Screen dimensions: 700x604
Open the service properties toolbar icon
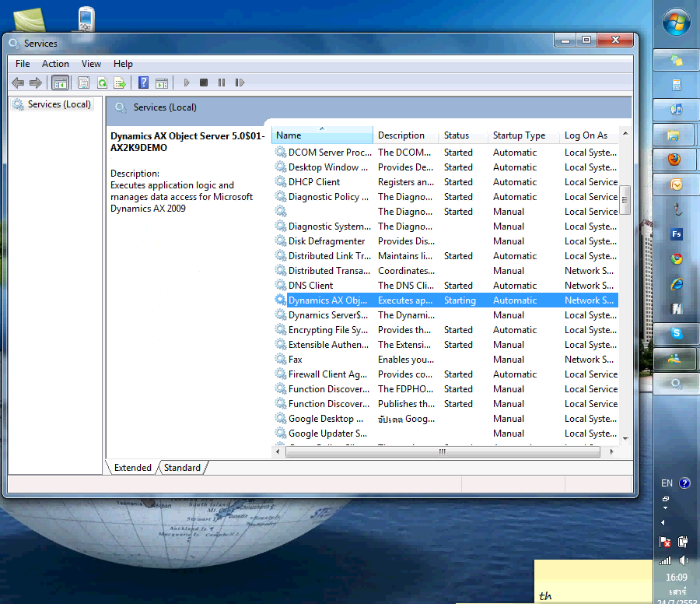tap(83, 83)
